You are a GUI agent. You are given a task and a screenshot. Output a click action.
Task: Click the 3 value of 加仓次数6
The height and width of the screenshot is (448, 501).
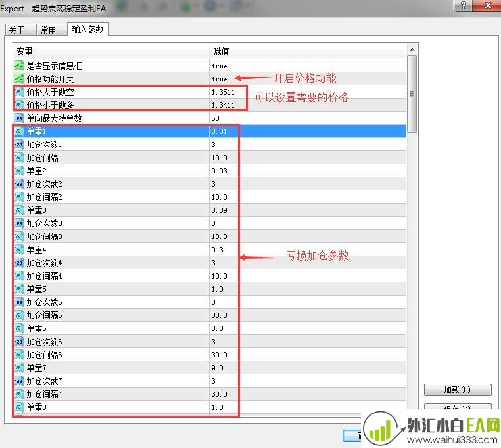[x=214, y=342]
